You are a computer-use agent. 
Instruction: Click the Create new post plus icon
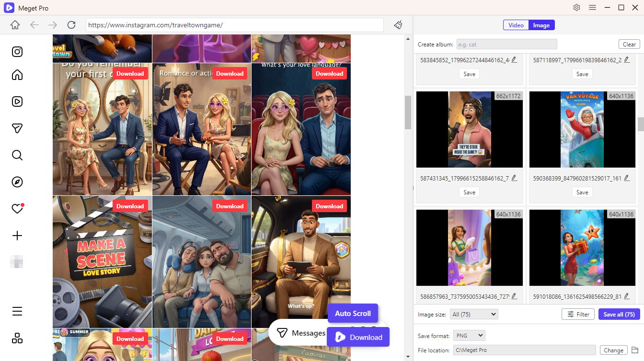(17, 236)
